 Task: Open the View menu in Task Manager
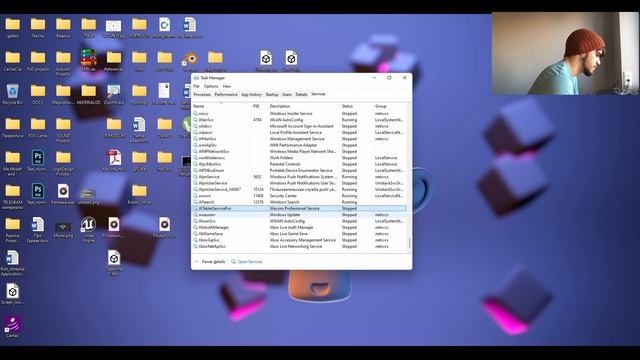(227, 86)
